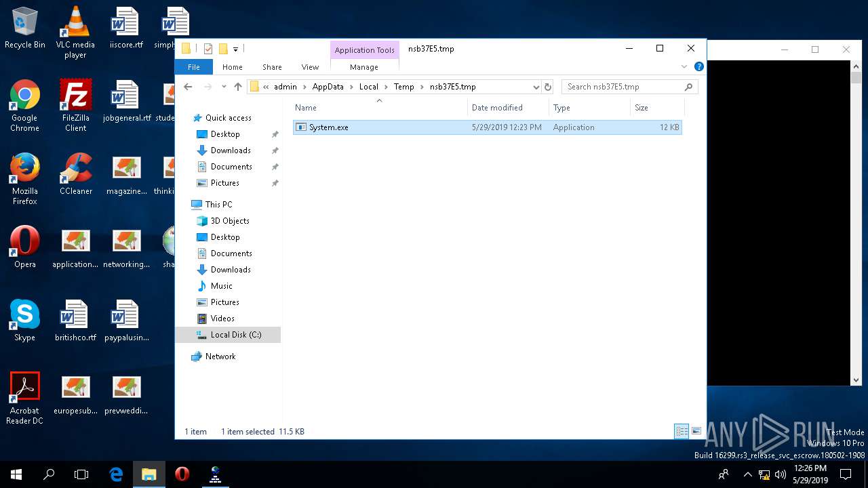Launch FileZilla Client shortcut
The width and height of the screenshot is (868, 488).
click(x=75, y=106)
